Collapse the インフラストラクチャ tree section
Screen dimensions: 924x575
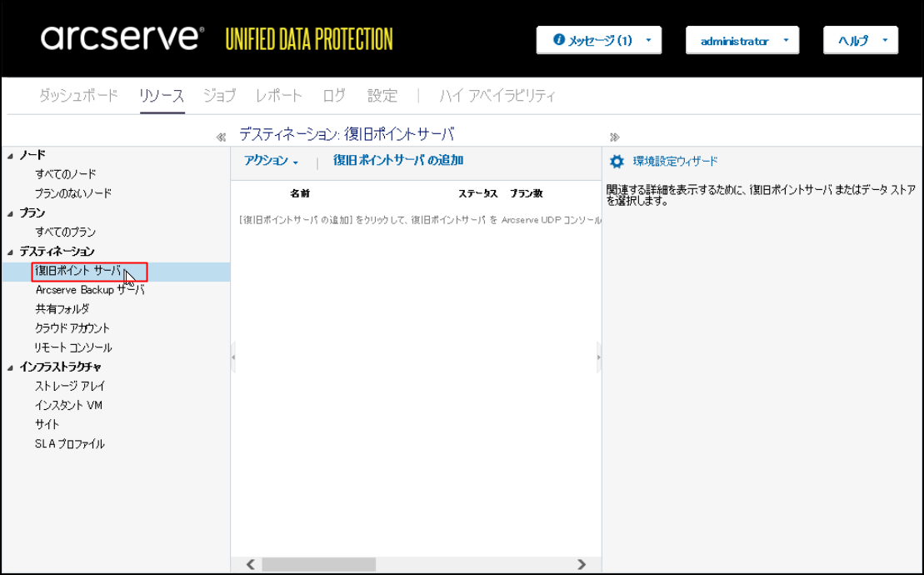coord(11,367)
